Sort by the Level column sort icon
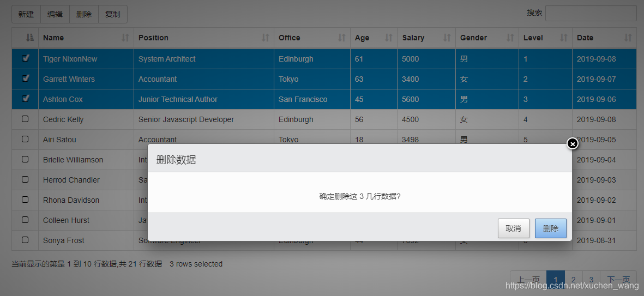The image size is (644, 296). pos(563,38)
